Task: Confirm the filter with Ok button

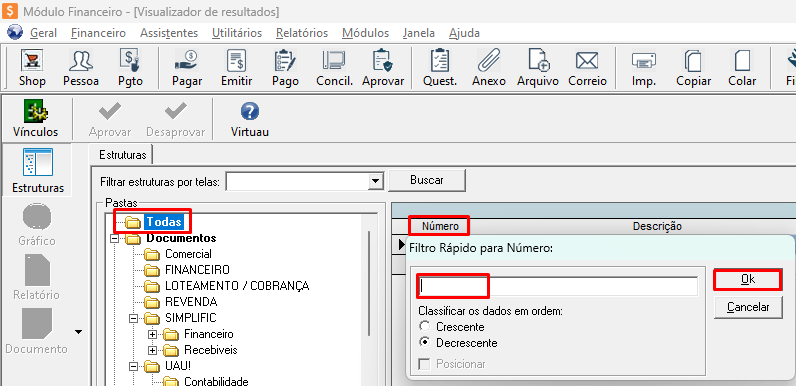Action: click(748, 279)
